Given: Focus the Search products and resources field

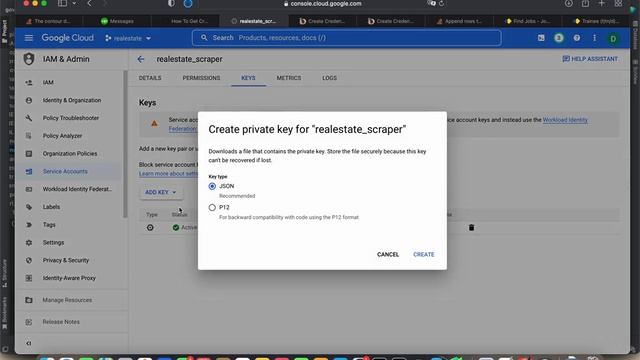Looking at the screenshot, I should point(347,38).
